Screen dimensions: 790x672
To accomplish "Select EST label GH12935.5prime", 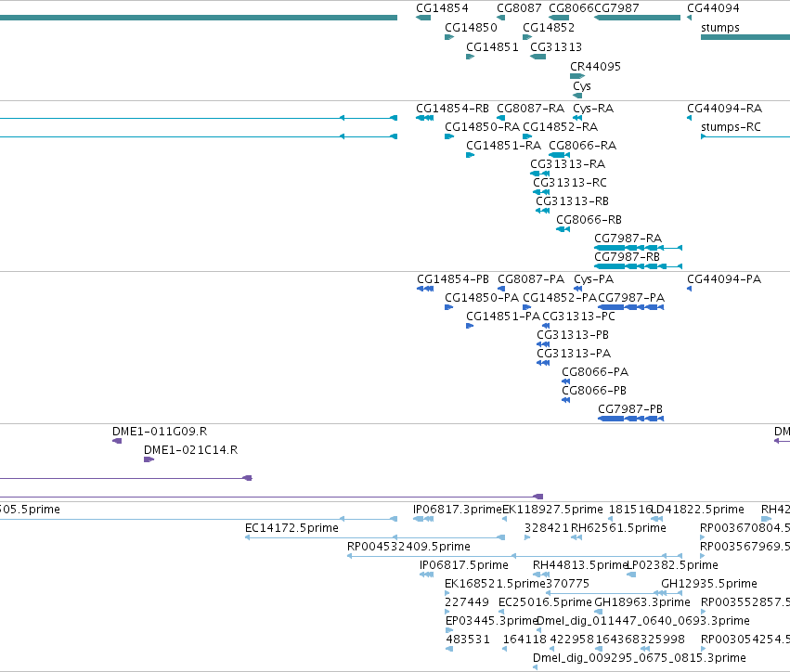I will 709,585.
